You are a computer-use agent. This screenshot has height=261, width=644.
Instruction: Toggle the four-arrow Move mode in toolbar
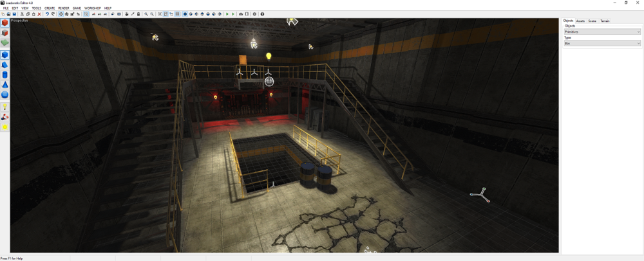[61, 14]
